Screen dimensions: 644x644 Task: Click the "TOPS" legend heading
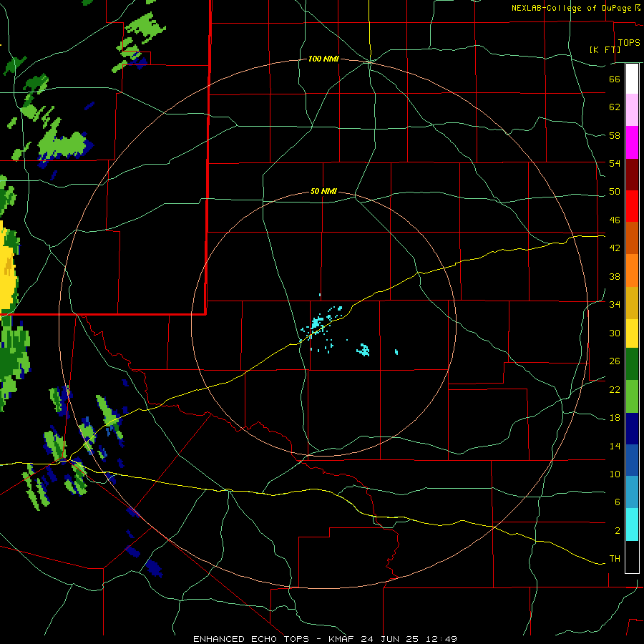629,43
